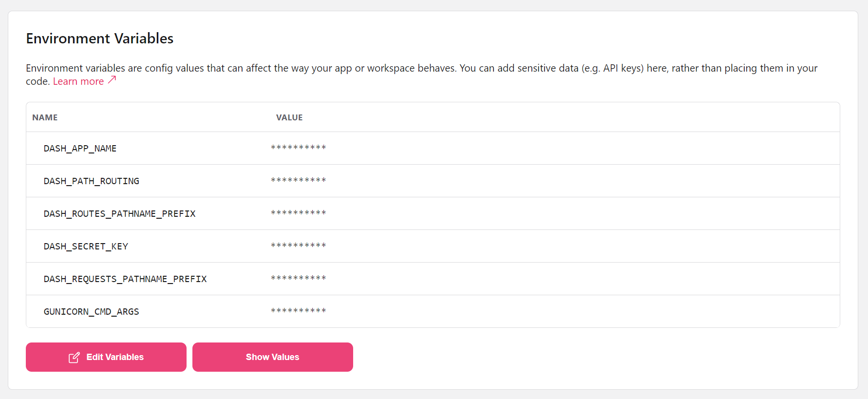The width and height of the screenshot is (868, 399).
Task: Open the Learn more link
Action: (78, 81)
